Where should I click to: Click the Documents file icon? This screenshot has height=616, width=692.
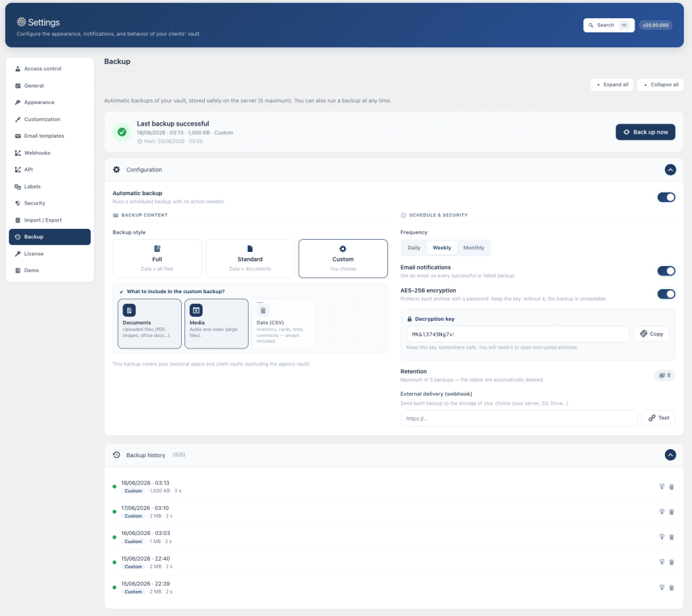point(129,310)
